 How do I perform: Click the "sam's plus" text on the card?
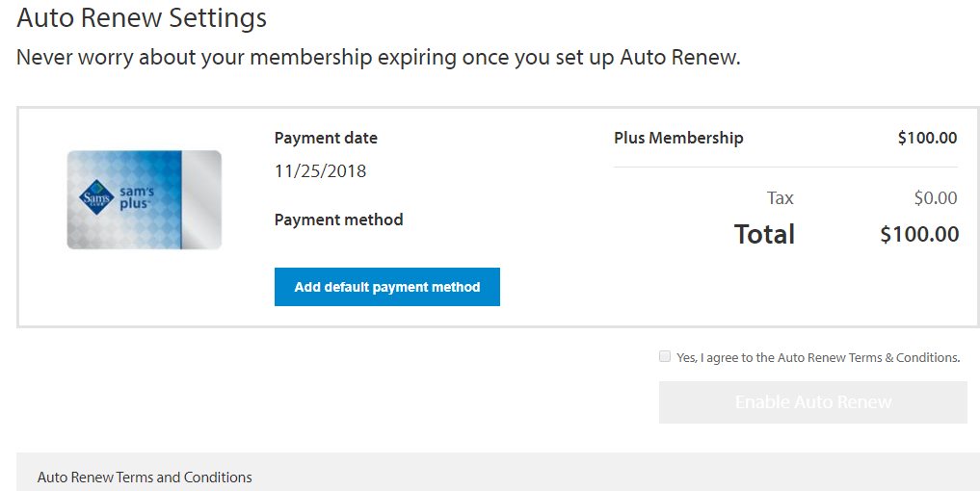[x=138, y=199]
